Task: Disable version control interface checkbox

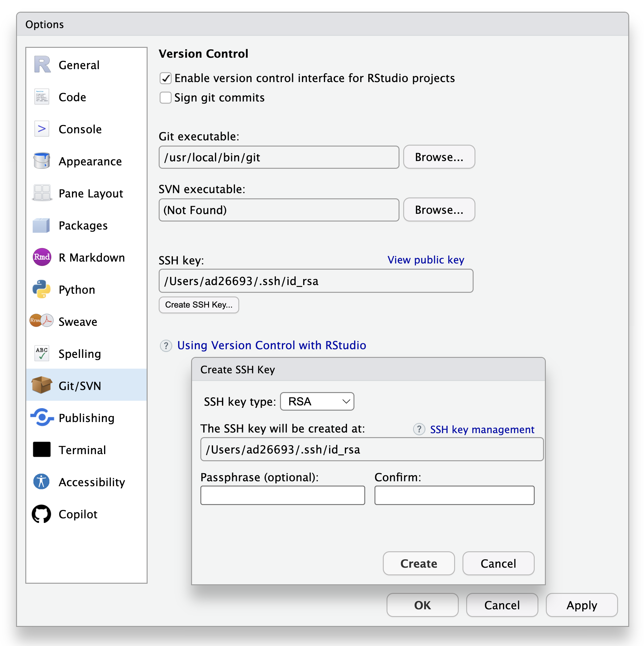Action: pyautogui.click(x=165, y=78)
